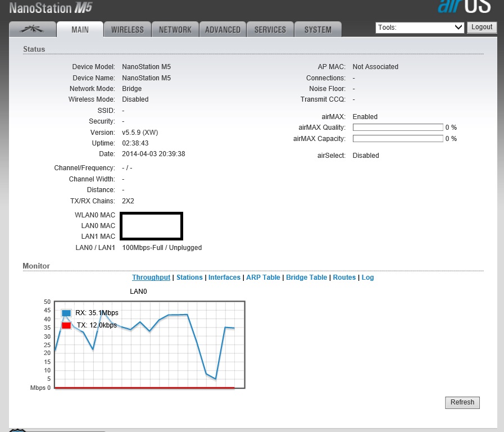Go to the ADVANCED tab
Image resolution: width=504 pixels, height=432 pixels.
pos(223,30)
